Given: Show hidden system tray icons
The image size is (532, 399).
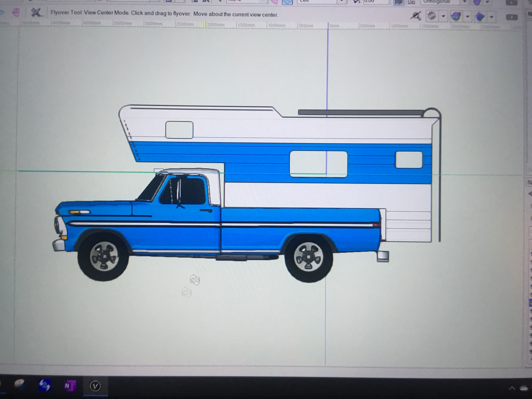Looking at the screenshot, I should 512,388.
